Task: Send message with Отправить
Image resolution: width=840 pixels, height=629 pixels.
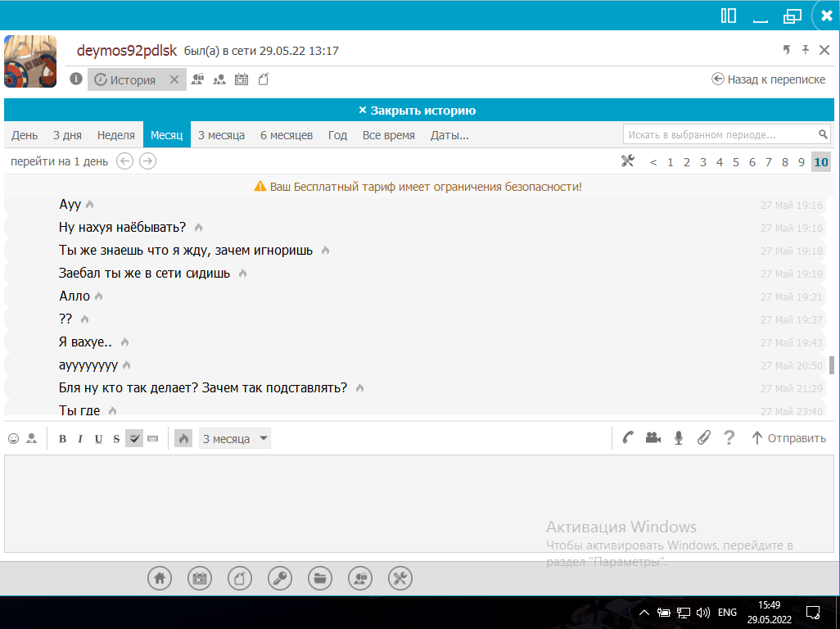Action: pyautogui.click(x=788, y=437)
